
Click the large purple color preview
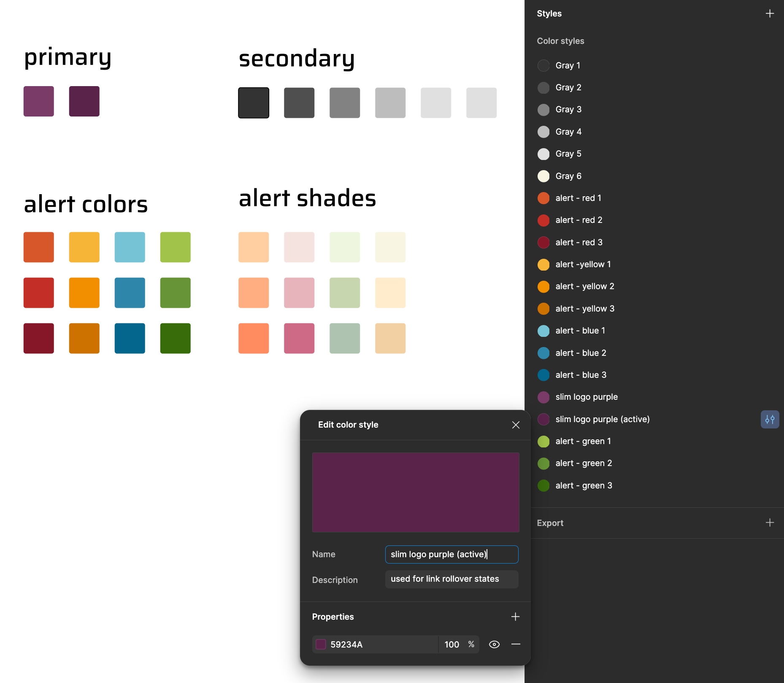(416, 492)
